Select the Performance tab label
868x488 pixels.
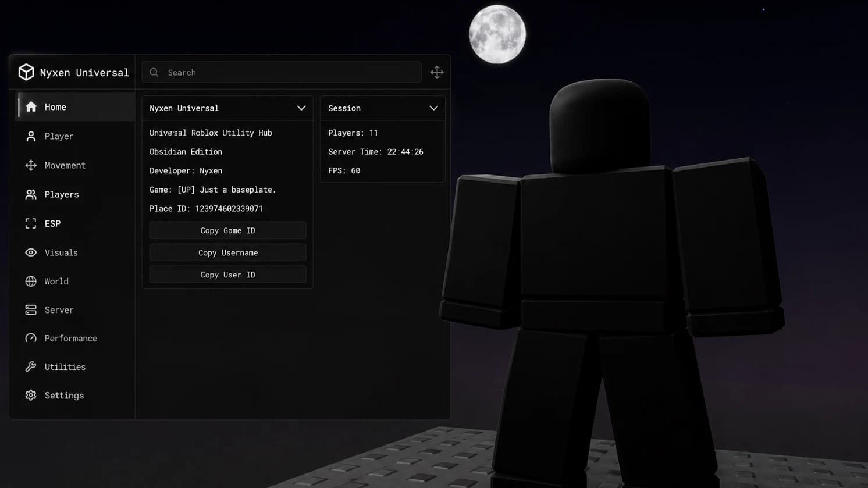pyautogui.click(x=71, y=338)
